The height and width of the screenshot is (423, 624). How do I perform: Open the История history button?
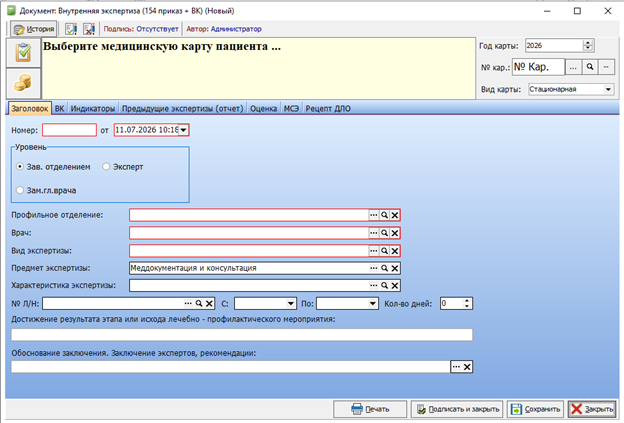click(x=33, y=29)
